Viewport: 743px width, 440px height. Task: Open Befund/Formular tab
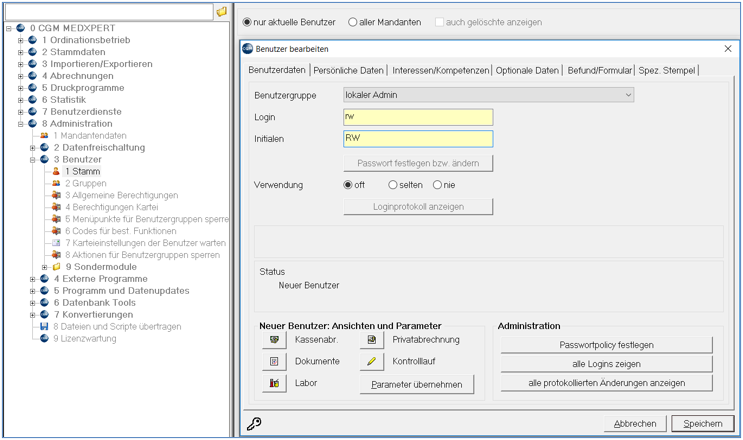pyautogui.click(x=599, y=71)
